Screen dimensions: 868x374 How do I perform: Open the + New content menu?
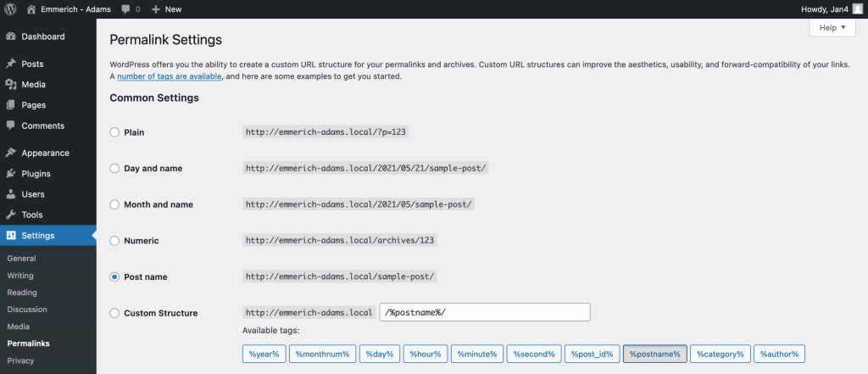(166, 9)
